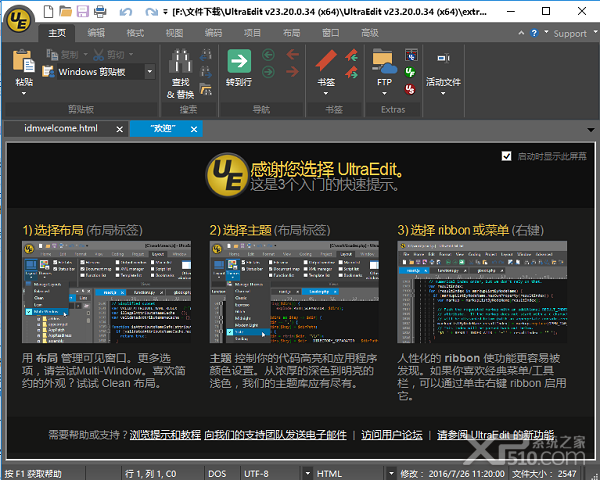This screenshot has height=480, width=600.
Task: Switch to the 编辑 ribbon tab
Action: coord(96,33)
